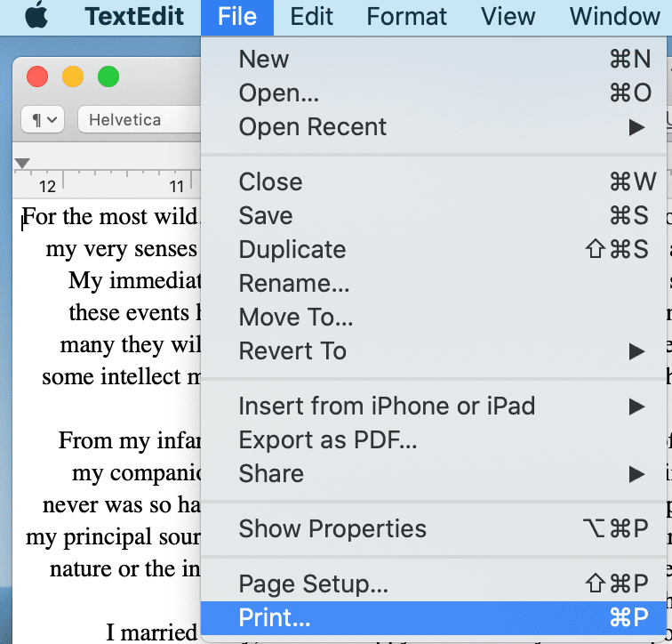Screen dimensions: 672x644
Task: Select Show Properties menu item
Action: click(433, 528)
